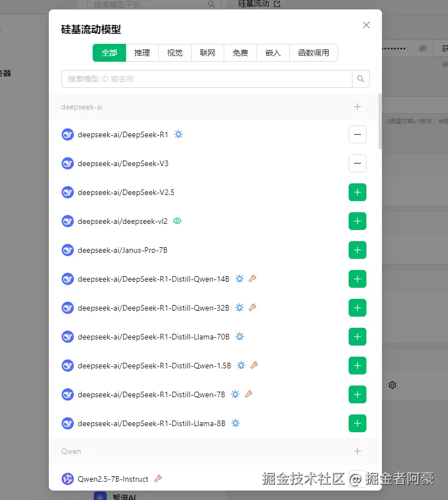
Task: Add the deepseek-vl2 model
Action: 358,221
